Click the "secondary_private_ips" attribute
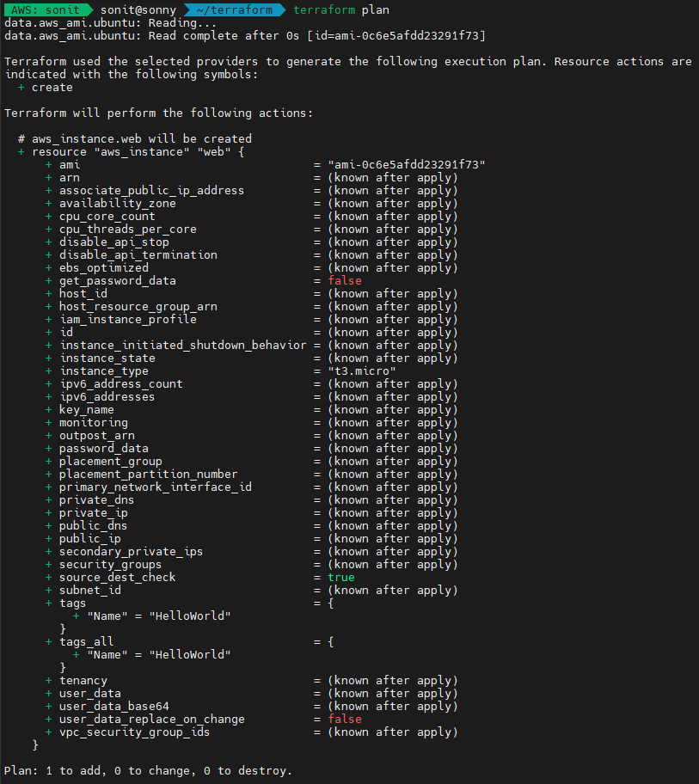 [131, 552]
